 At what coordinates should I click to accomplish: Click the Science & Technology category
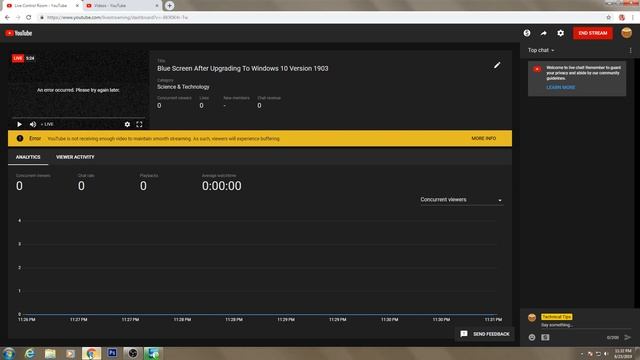click(183, 87)
